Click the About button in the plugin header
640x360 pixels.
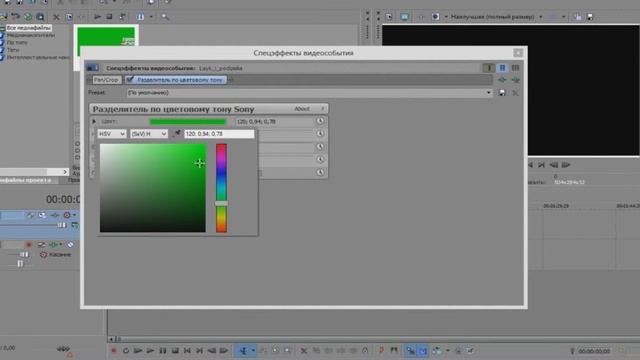click(x=302, y=109)
